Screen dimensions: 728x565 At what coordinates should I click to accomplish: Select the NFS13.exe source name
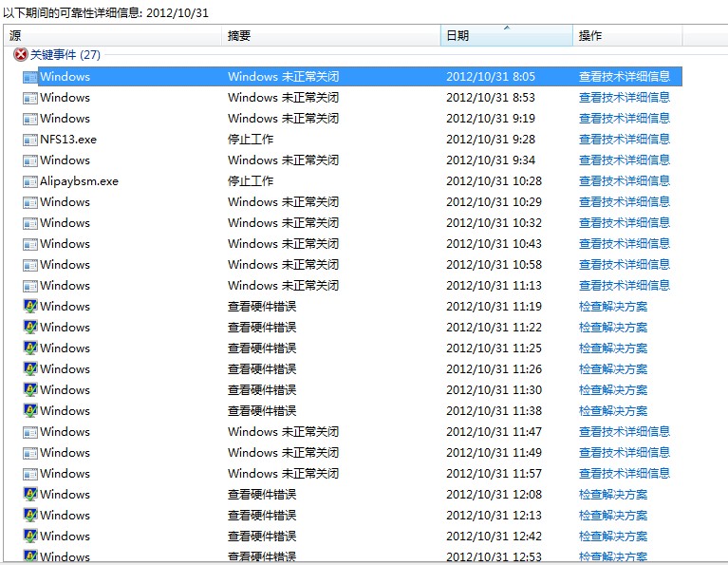[68, 140]
